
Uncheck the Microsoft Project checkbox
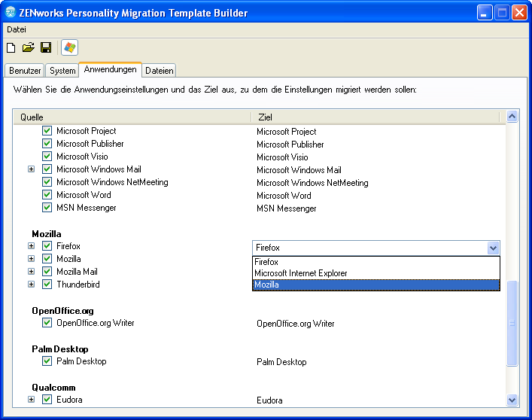point(47,131)
